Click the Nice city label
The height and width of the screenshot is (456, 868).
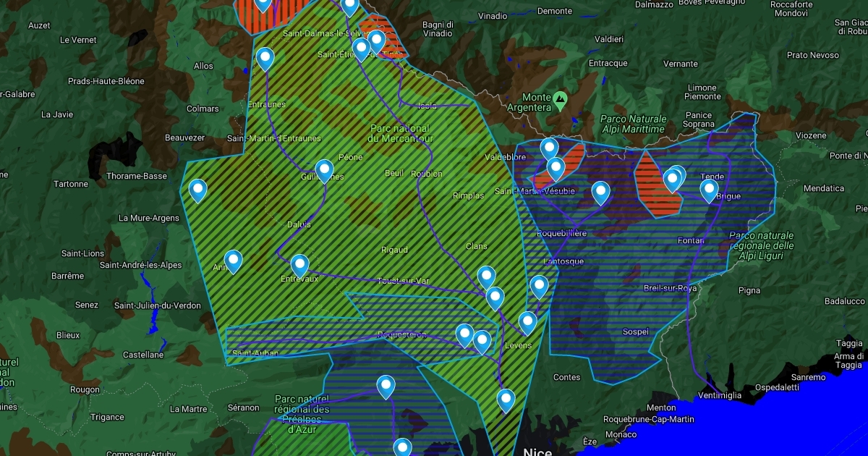537,452
